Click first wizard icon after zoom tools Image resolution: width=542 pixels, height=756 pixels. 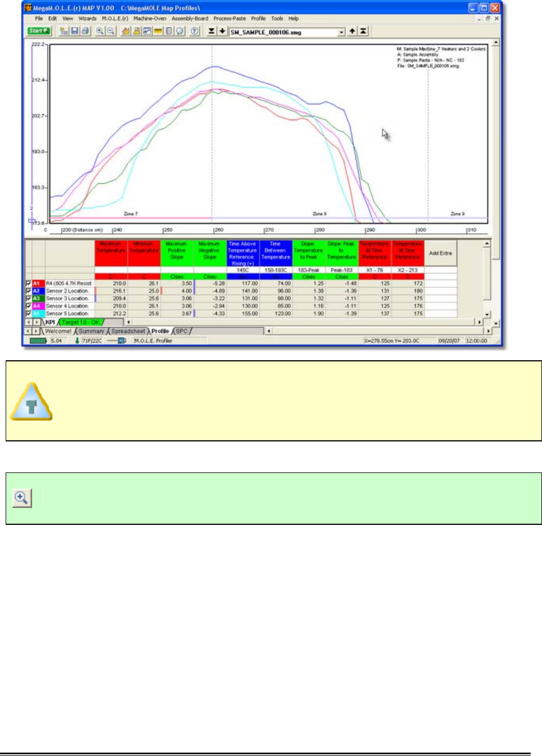coord(126,31)
